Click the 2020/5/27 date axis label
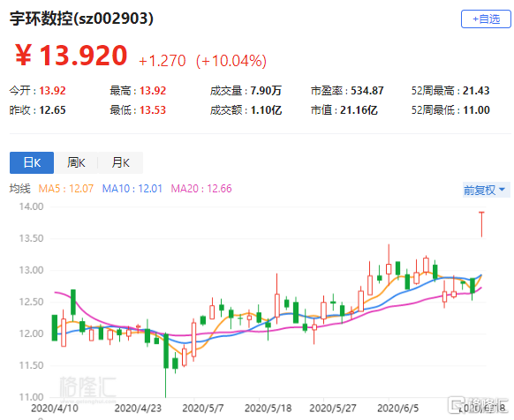This screenshot has height=420, width=514. point(333,409)
